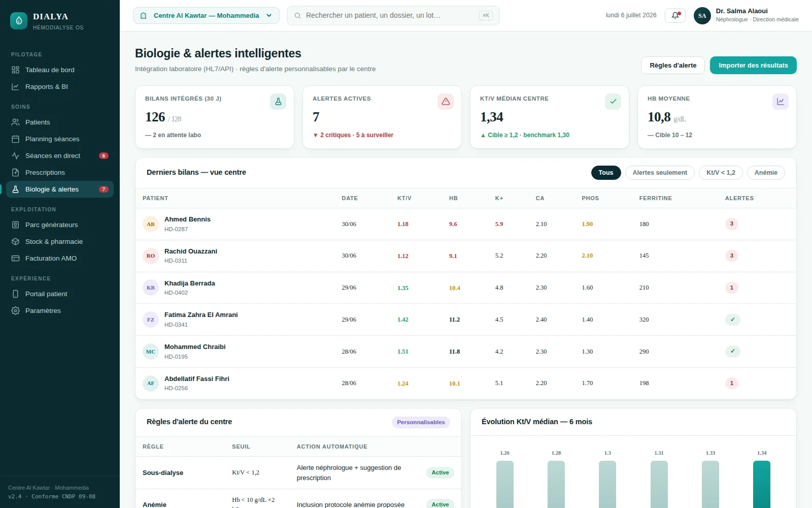The width and height of the screenshot is (812, 508).
Task: Toggle Active status for Anémie rule
Action: click(440, 504)
